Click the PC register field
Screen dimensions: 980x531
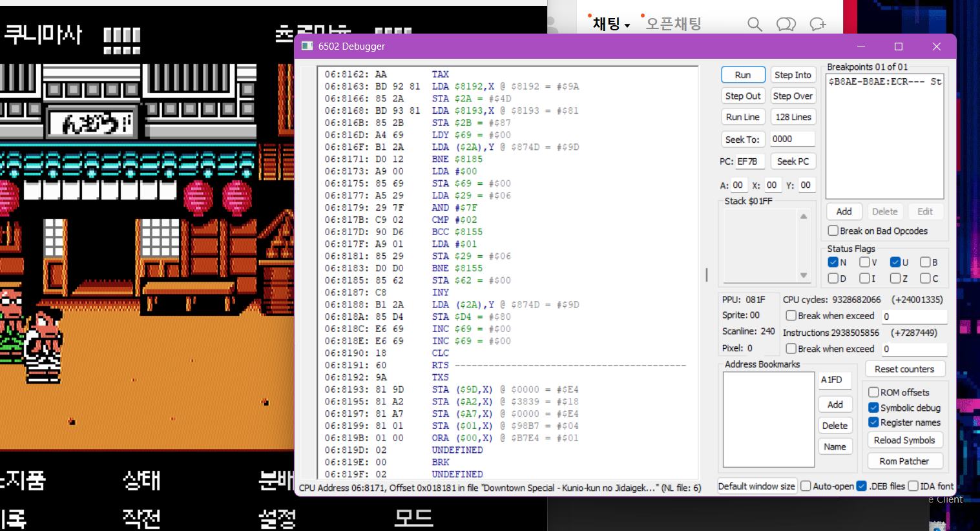pyautogui.click(x=750, y=161)
